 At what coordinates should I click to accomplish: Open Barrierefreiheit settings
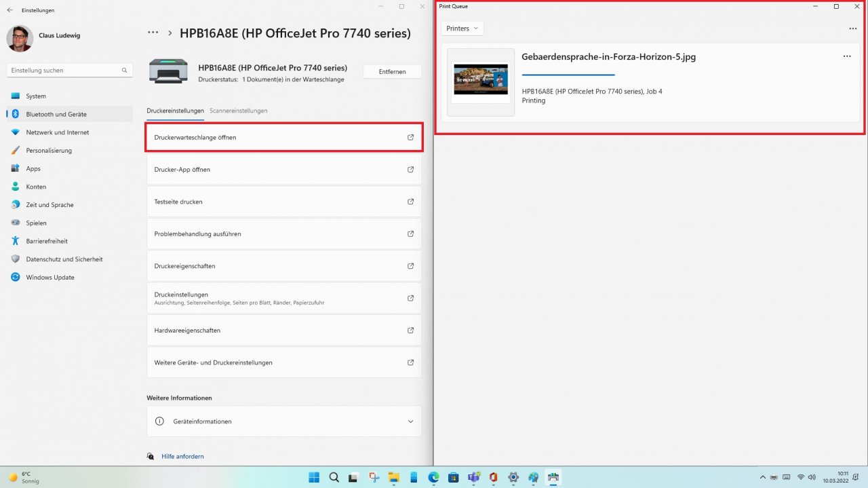click(x=70, y=241)
